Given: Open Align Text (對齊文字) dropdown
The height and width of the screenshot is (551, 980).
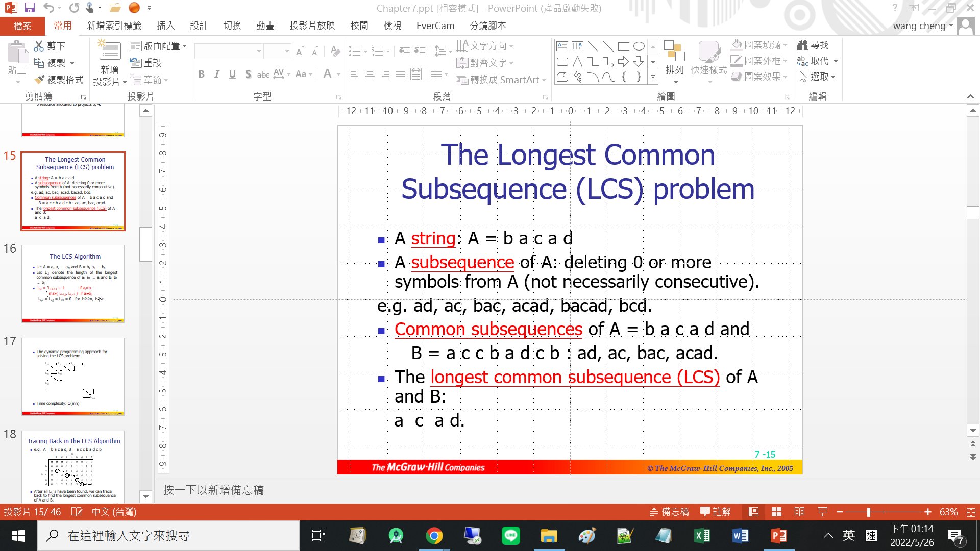Looking at the screenshot, I should click(x=485, y=63).
